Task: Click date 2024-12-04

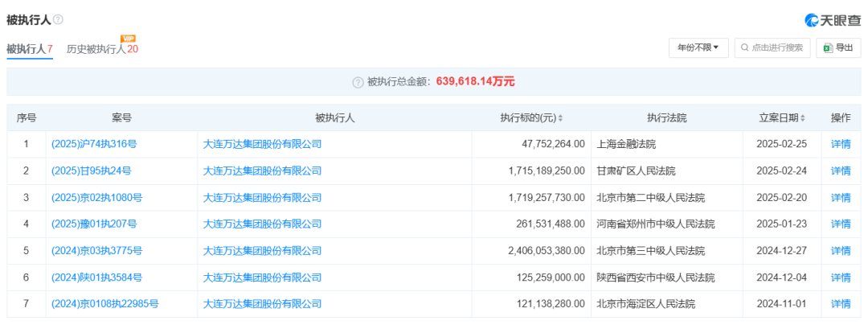Action: [x=782, y=277]
